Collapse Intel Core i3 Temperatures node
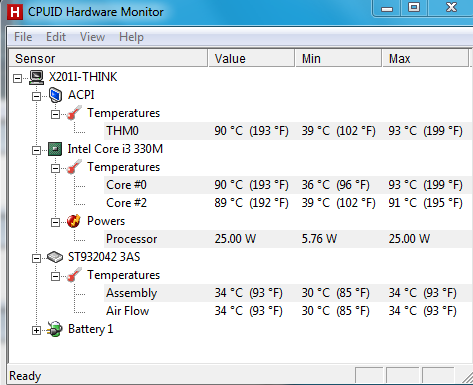The width and height of the screenshot is (473, 385). [55, 169]
